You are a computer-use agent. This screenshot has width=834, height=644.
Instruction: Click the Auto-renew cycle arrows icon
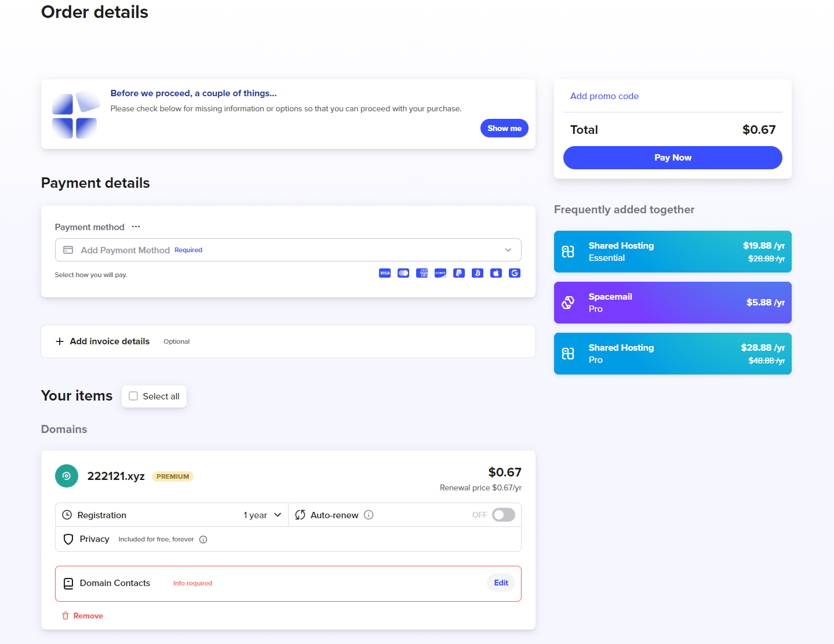click(x=300, y=515)
